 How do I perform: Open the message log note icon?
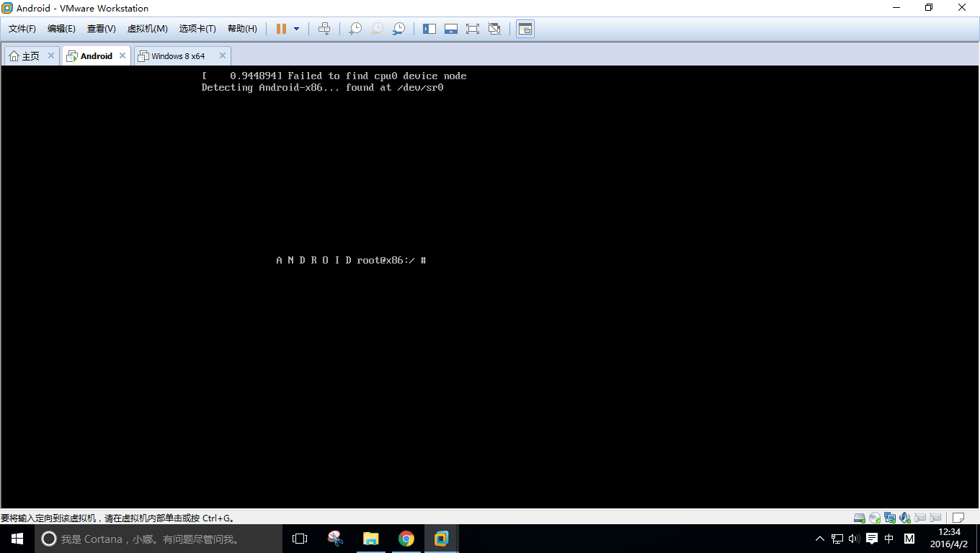click(958, 518)
